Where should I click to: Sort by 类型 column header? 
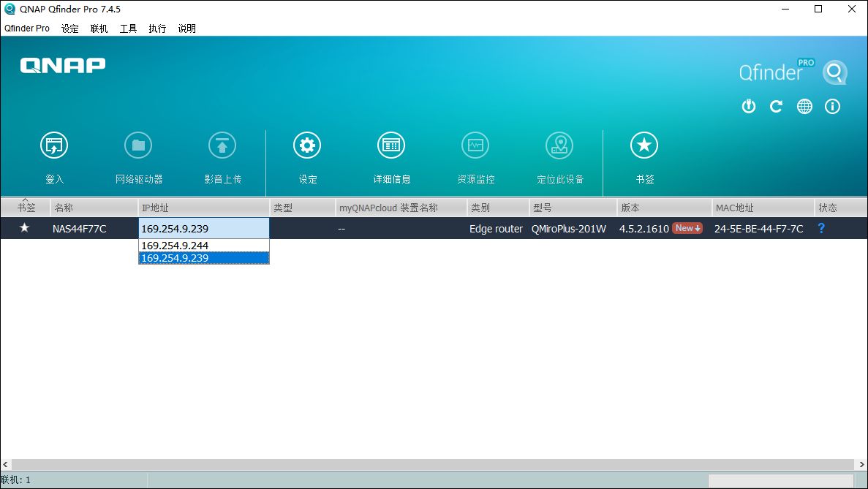coord(302,208)
